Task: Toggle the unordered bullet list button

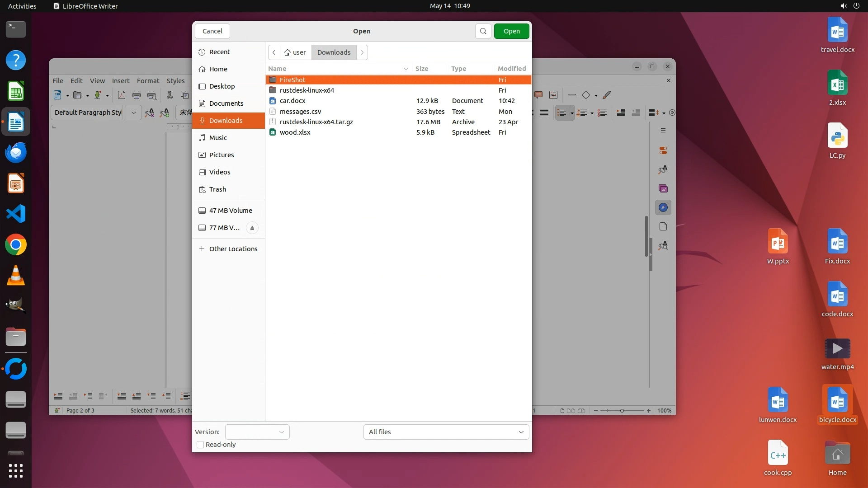Action: (561, 113)
